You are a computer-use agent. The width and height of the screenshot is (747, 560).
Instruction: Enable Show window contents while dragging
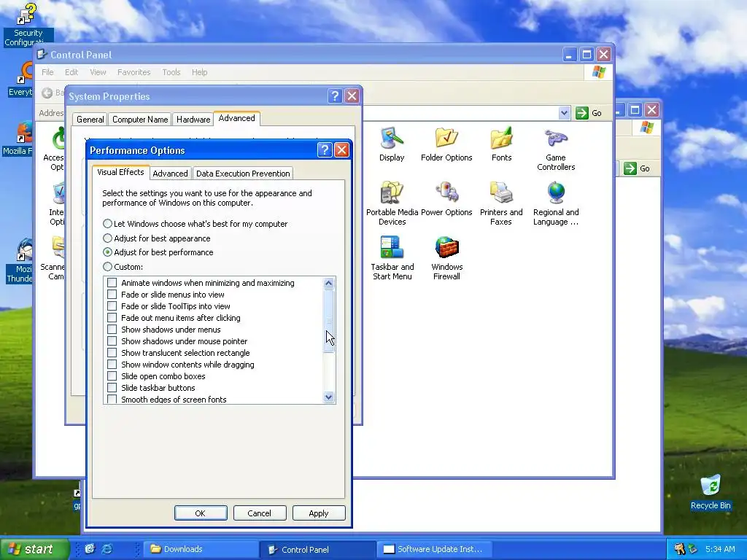[x=112, y=365]
